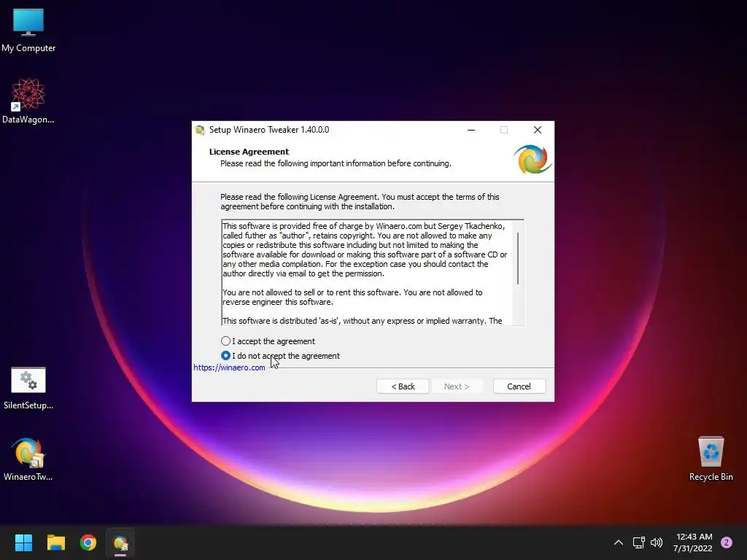Click the setup title bar icon

[x=200, y=130]
